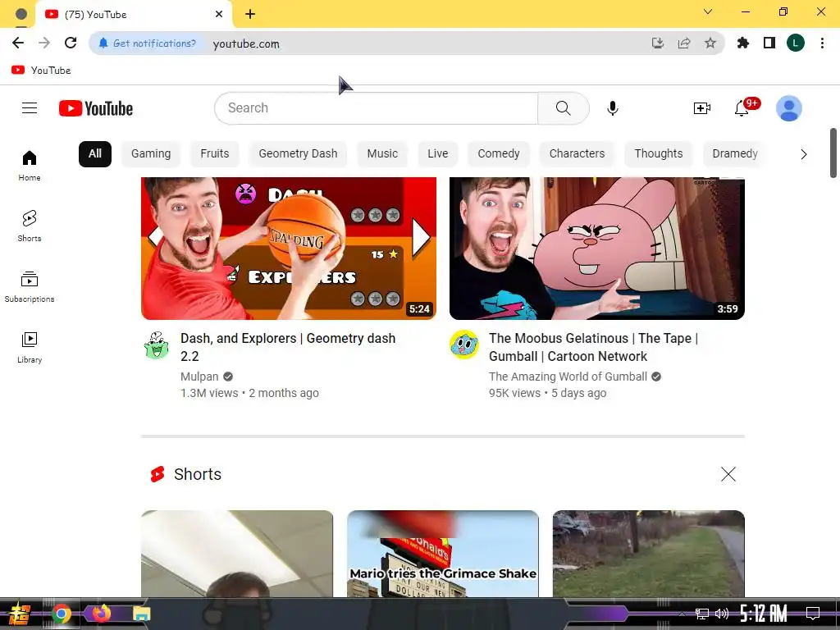The image size is (840, 630).
Task: Select the Dramedy filter chip
Action: (x=735, y=153)
